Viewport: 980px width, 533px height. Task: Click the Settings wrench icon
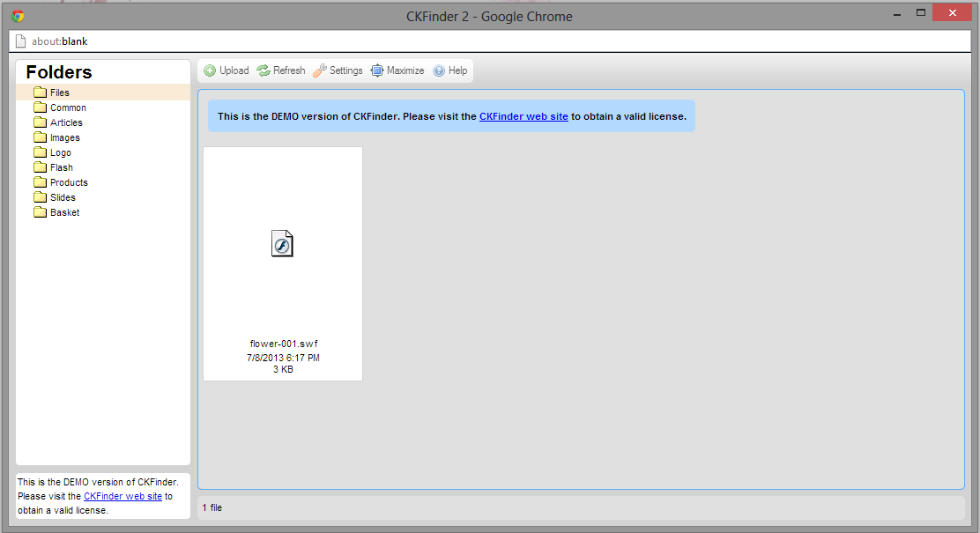point(319,70)
